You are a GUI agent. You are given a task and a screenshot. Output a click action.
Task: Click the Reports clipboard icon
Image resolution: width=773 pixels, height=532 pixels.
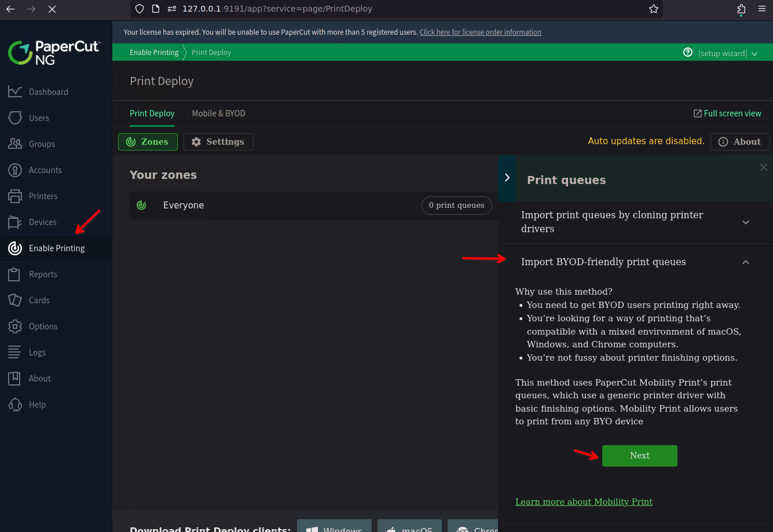[15, 274]
